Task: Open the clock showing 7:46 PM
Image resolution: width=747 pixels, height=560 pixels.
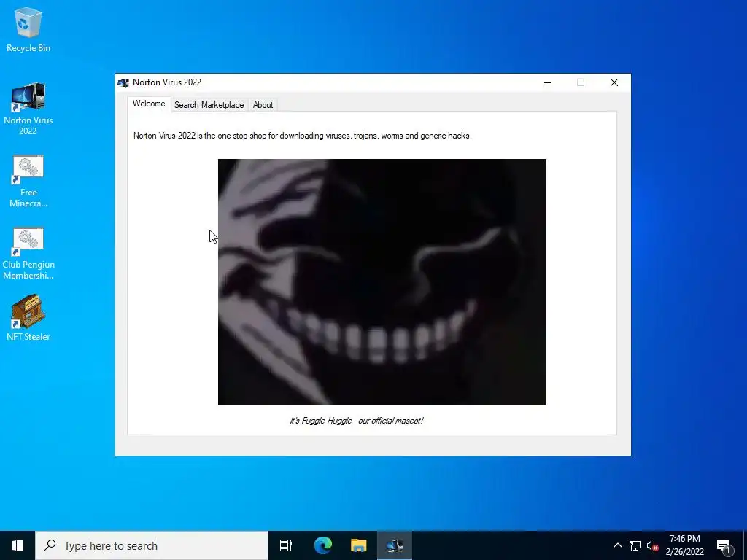Action: point(684,545)
